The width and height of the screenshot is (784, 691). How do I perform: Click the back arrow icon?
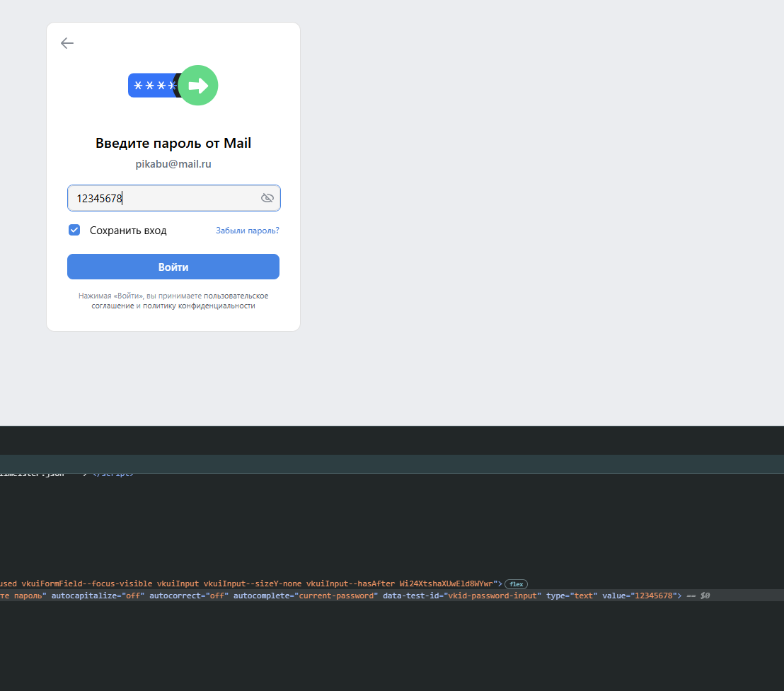67,43
